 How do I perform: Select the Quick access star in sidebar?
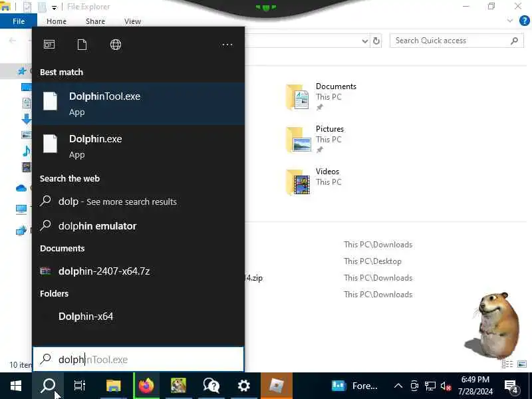22,71
